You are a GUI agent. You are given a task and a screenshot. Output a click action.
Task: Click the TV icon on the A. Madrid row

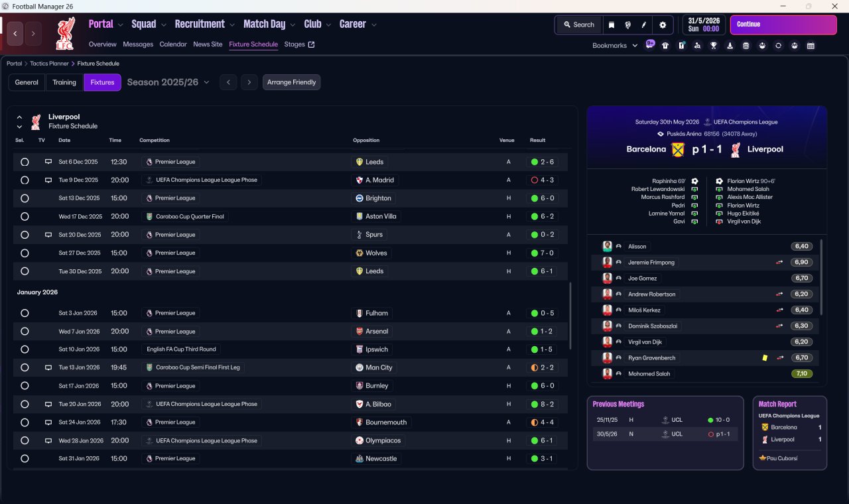click(x=48, y=180)
